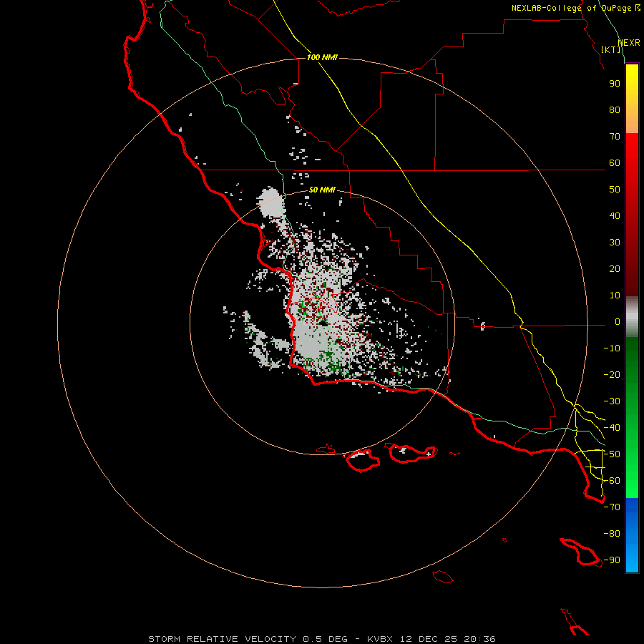This screenshot has width=644, height=644.
Task: Select the positive 90 scale value
Action: pyautogui.click(x=615, y=84)
